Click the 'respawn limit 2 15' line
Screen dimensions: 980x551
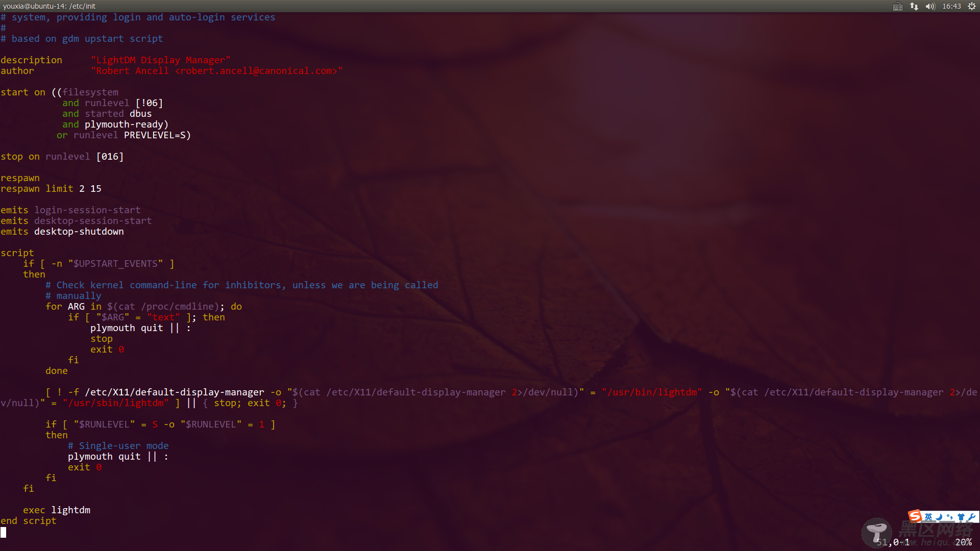click(51, 189)
